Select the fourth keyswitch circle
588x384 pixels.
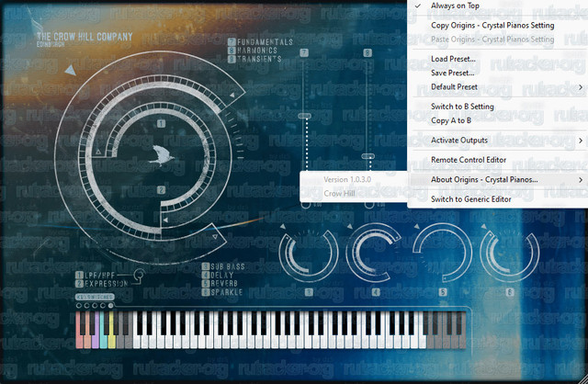point(102,306)
